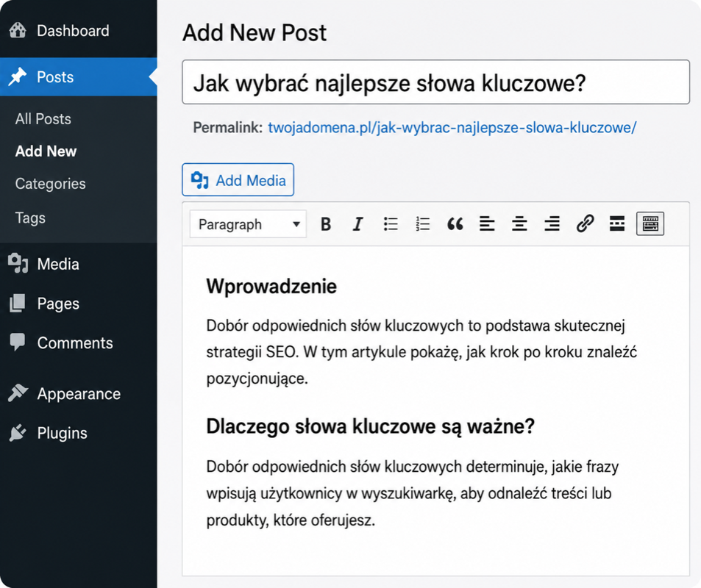Click paragraph ending 'produkty, które oferujesz.'

click(x=413, y=493)
